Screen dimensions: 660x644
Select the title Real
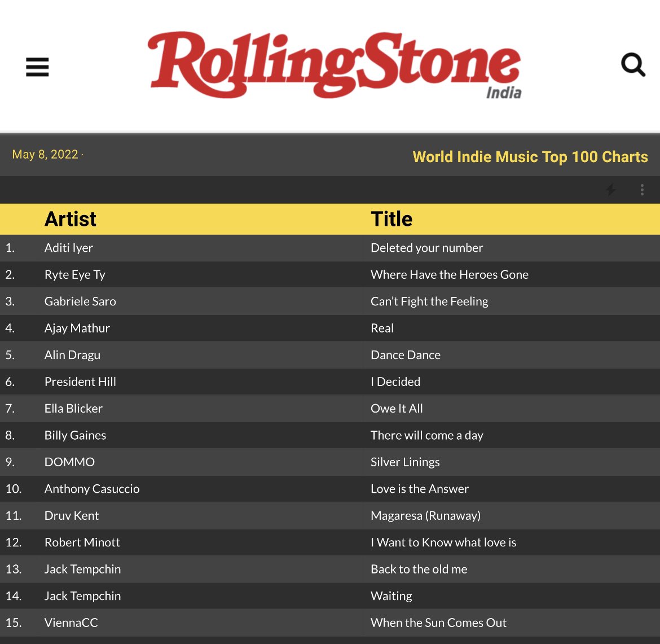(x=382, y=328)
